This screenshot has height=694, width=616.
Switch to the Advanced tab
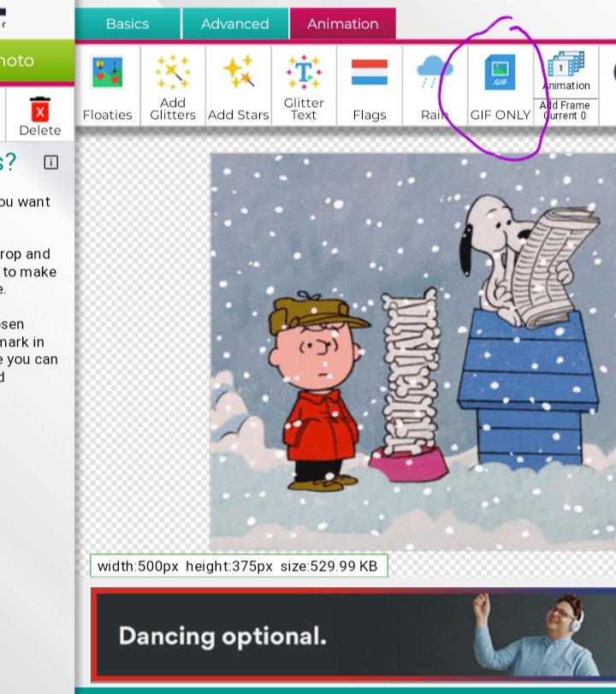234,24
